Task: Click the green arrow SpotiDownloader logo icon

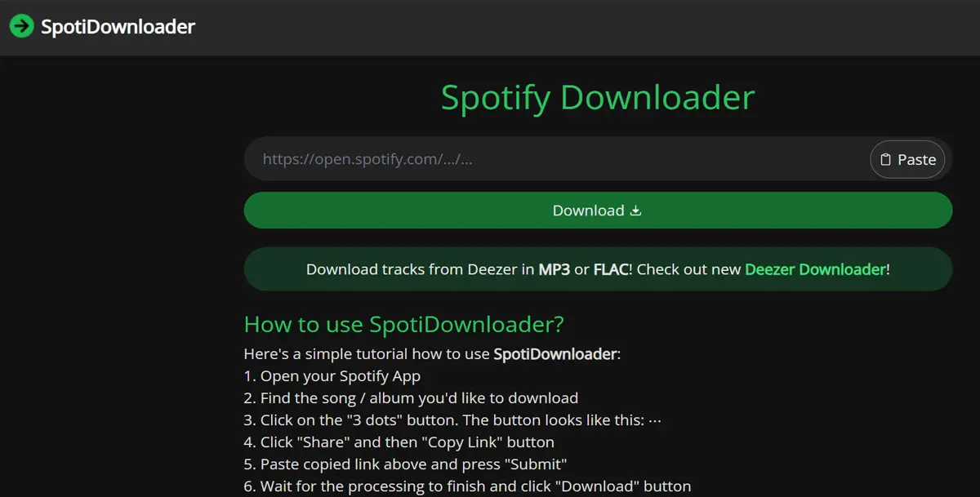Action: point(22,26)
